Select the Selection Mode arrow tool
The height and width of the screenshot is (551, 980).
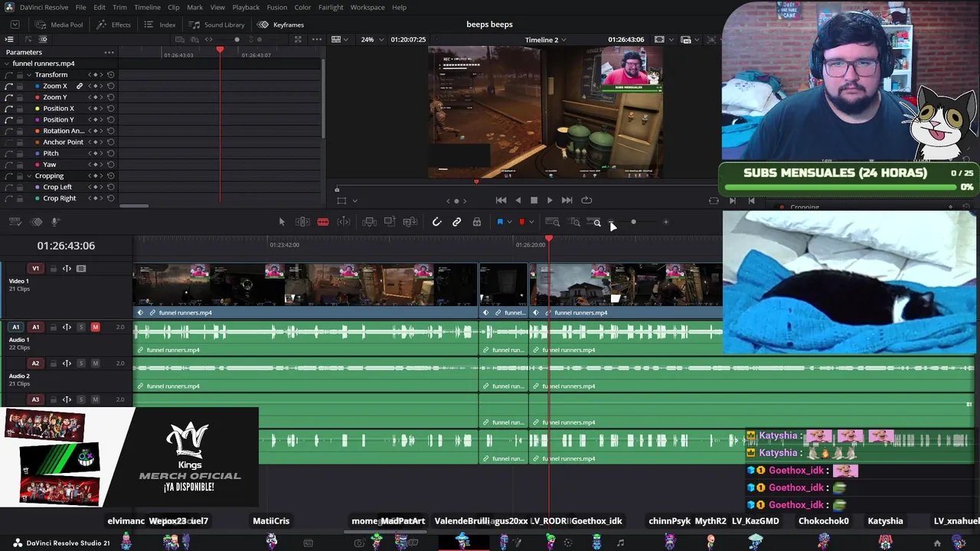coord(282,222)
